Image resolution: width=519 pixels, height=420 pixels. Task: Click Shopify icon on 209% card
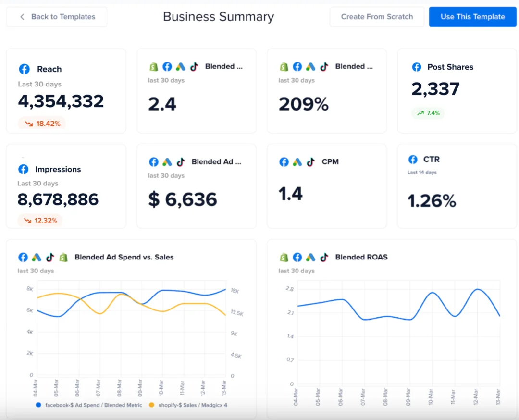tap(284, 67)
